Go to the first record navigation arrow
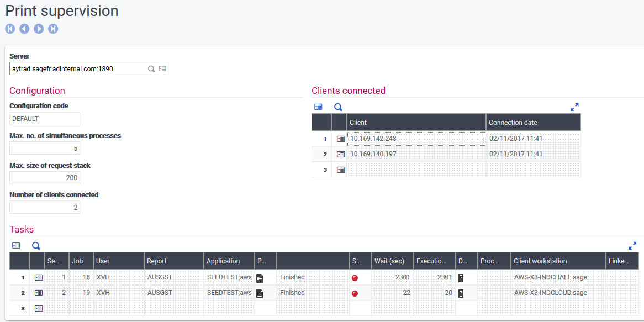Image resolution: width=644 pixels, height=322 pixels. click(10, 29)
